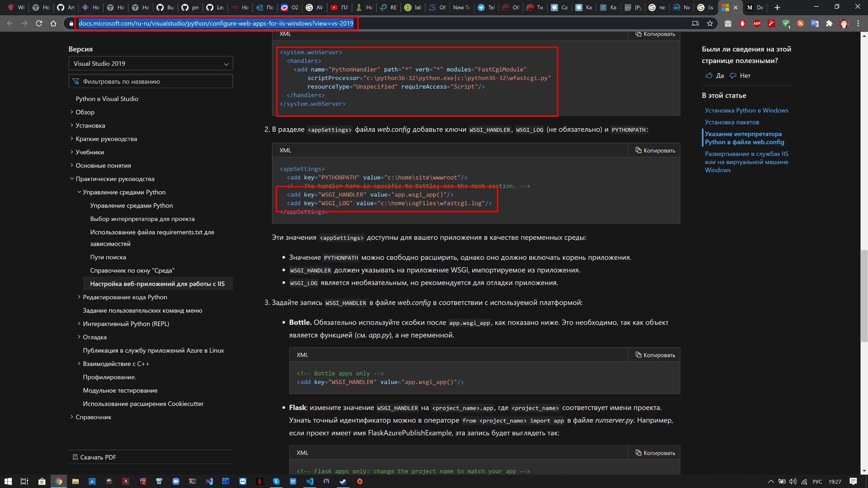
Task: Open Skype from taskbar
Action: 276,481
